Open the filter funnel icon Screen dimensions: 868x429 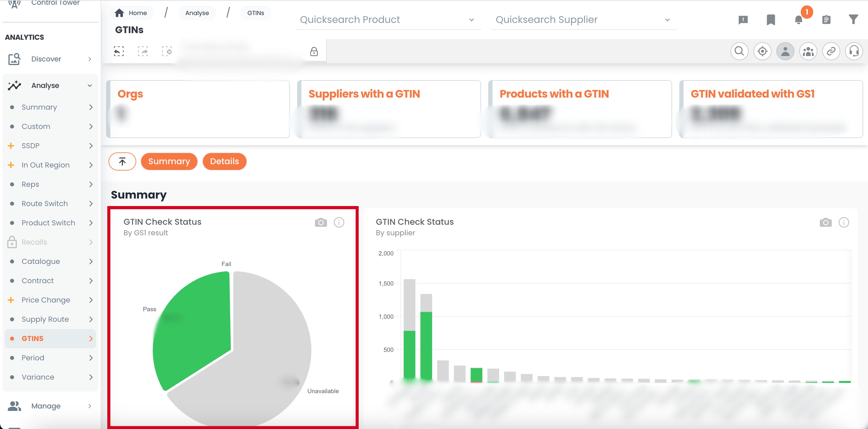click(x=853, y=20)
